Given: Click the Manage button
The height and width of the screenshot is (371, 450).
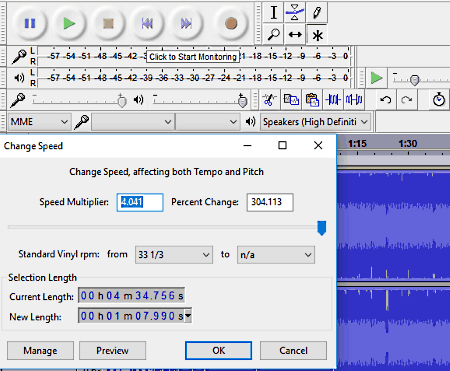Looking at the screenshot, I should (x=40, y=351).
